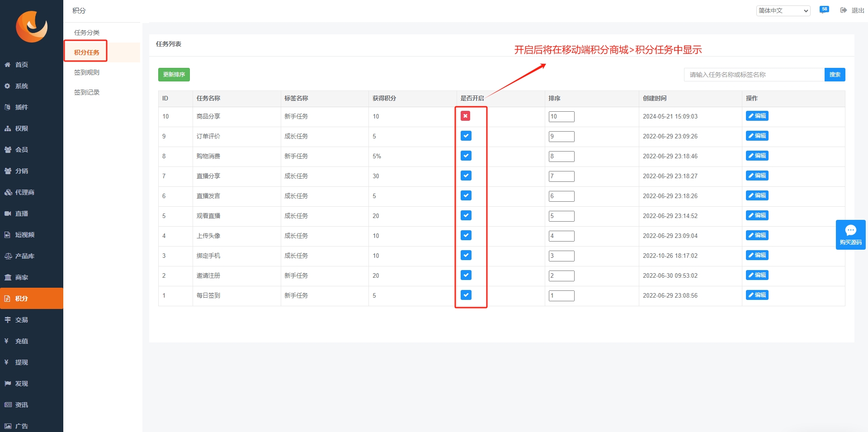Select the 积分 points sidebar item
868x432 pixels.
32,299
